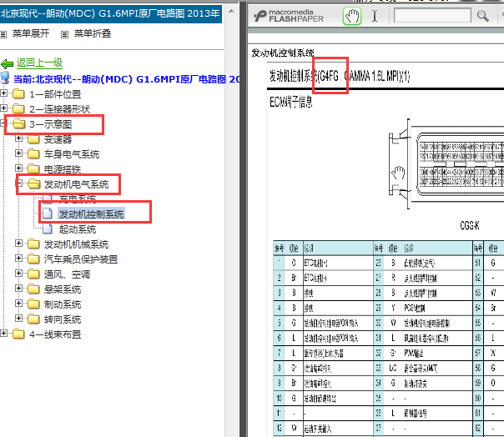504x437 pixels.
Task: Click the computer icon beside 当前 title
Action: (5, 78)
